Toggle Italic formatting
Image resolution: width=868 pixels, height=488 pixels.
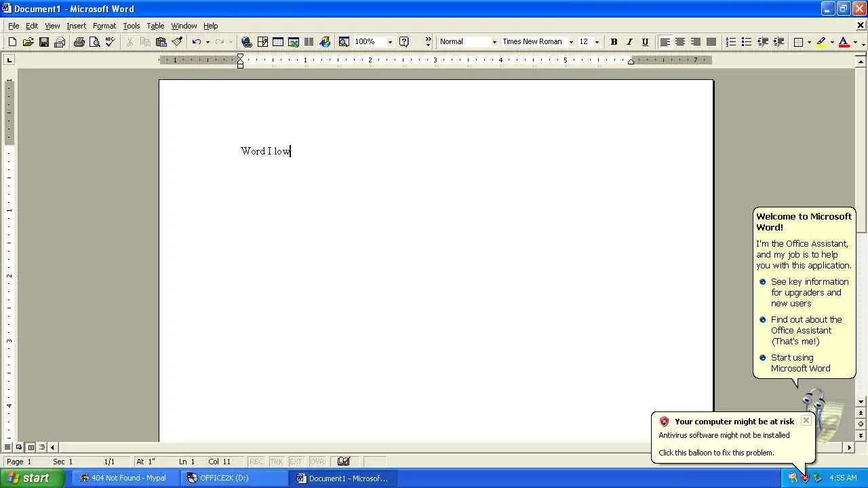click(629, 42)
